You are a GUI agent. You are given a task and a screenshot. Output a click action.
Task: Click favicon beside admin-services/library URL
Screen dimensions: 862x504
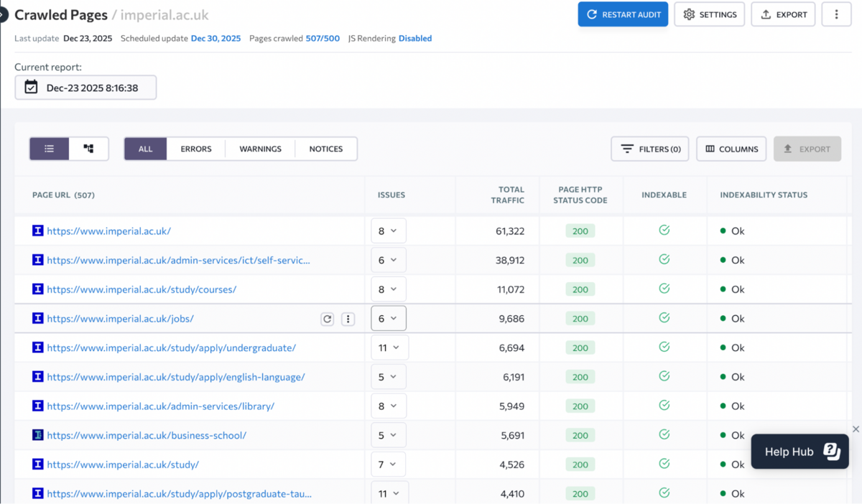(x=38, y=406)
